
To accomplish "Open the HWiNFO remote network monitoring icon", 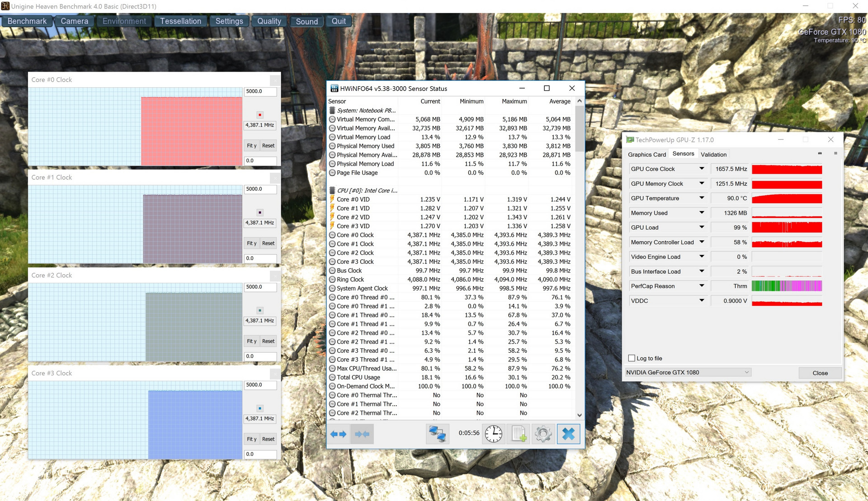I will click(x=437, y=434).
